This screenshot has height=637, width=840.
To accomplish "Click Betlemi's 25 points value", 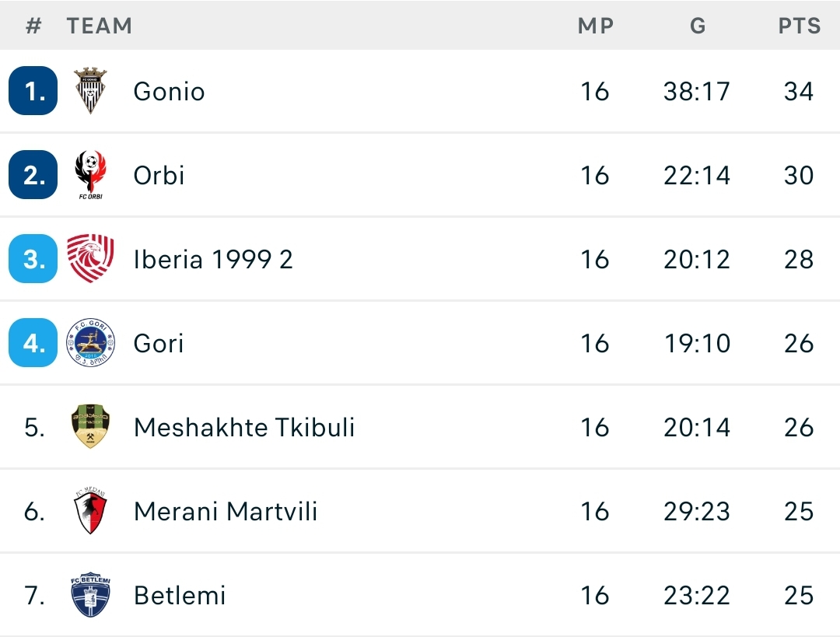I will coord(799,596).
